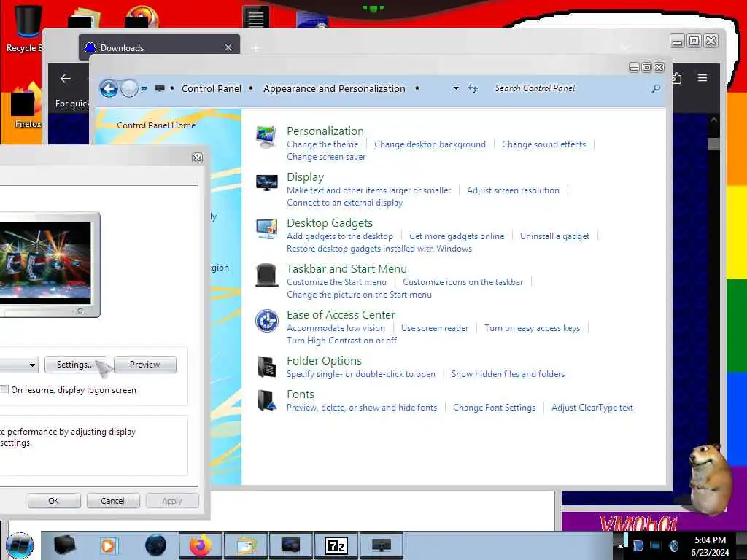Screen dimensions: 747x560
Task: Click the Search Control Panel field
Action: coord(569,88)
